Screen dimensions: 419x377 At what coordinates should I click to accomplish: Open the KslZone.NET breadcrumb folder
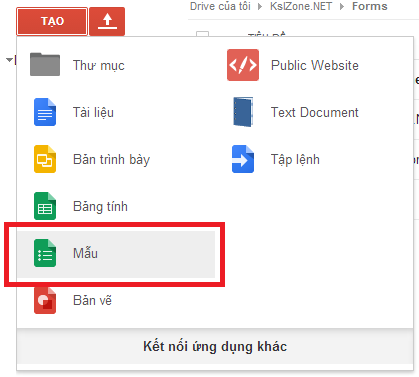point(301,6)
